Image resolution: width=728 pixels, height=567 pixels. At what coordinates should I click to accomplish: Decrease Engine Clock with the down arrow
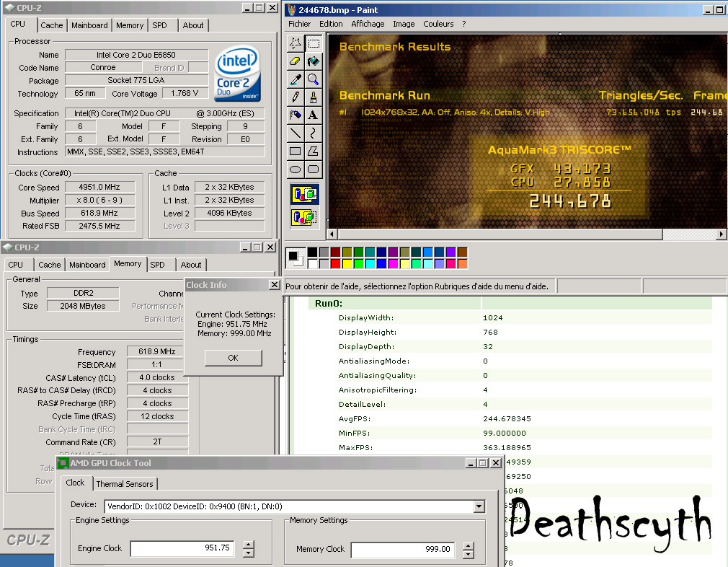249,553
